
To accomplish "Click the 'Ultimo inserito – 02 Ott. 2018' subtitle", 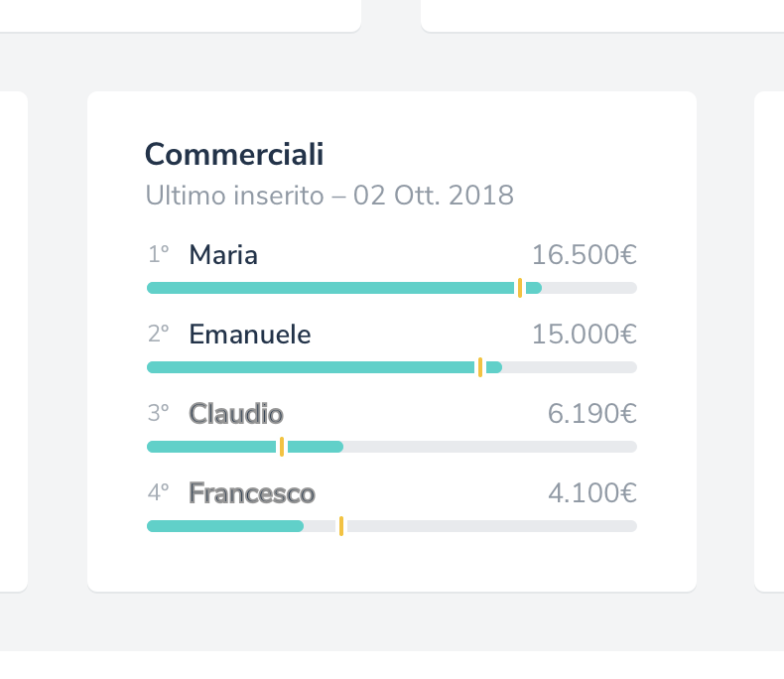I will click(329, 195).
